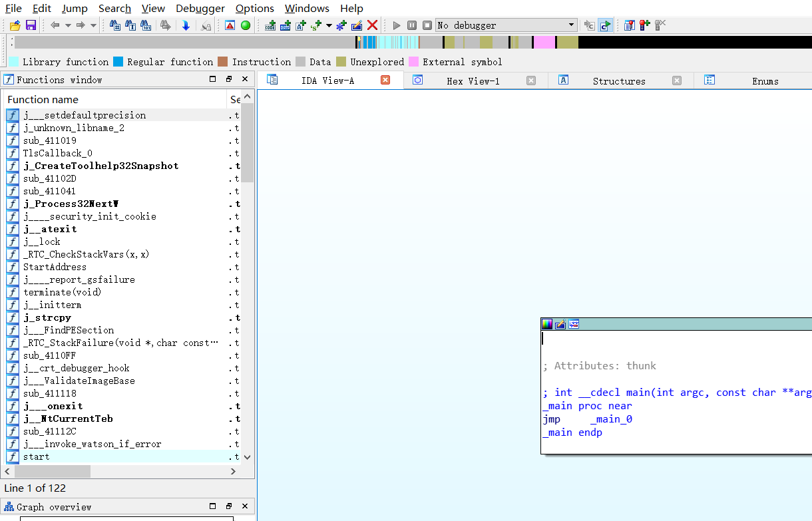The width and height of the screenshot is (812, 521).
Task: Click the Open file toolbar icon
Action: point(14,25)
